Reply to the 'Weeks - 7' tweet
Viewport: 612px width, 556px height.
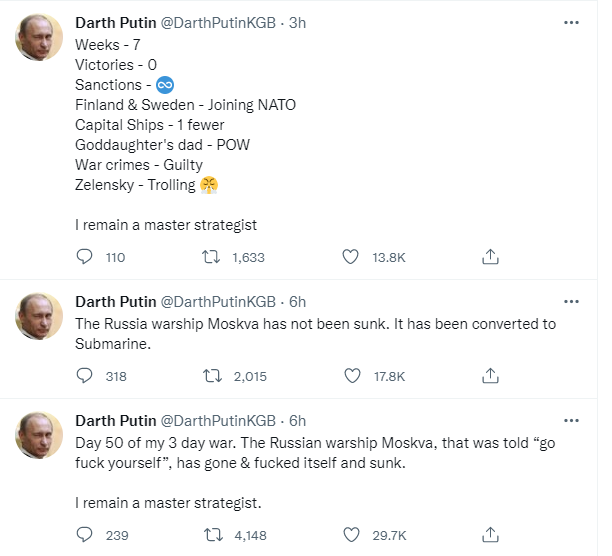(84, 257)
